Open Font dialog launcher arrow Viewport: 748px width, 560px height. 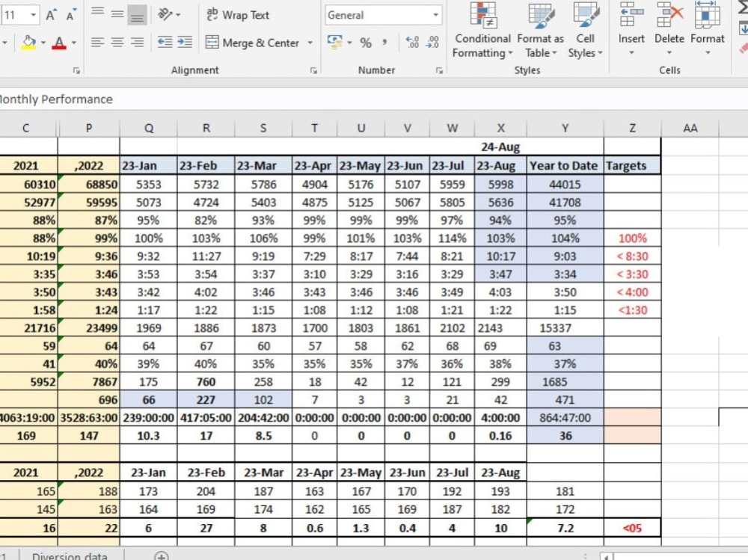[x=76, y=70]
